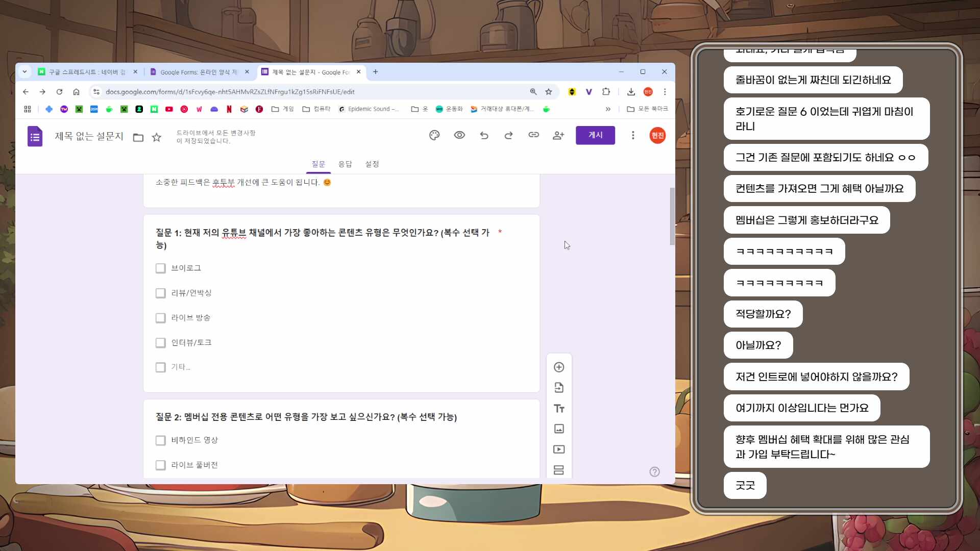This screenshot has height=551, width=980.
Task: Open the form's more options menu
Action: [x=633, y=135]
